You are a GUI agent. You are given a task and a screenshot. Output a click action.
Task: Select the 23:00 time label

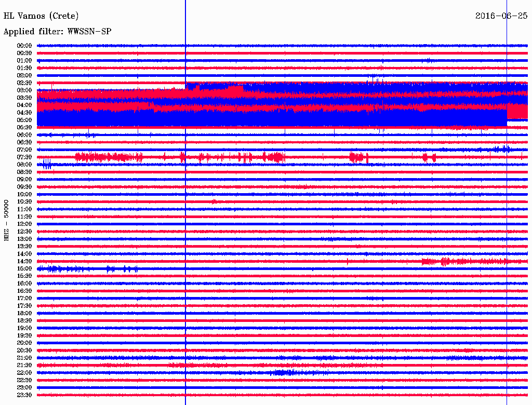(24, 388)
